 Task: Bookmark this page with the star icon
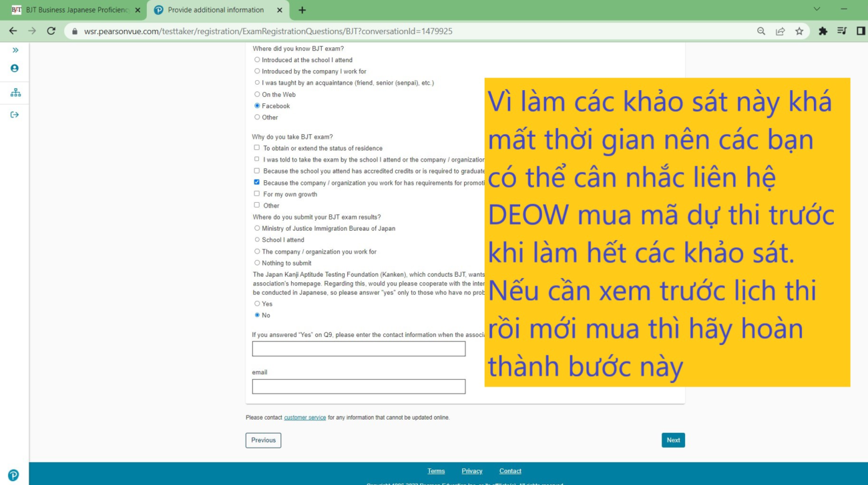[799, 31]
